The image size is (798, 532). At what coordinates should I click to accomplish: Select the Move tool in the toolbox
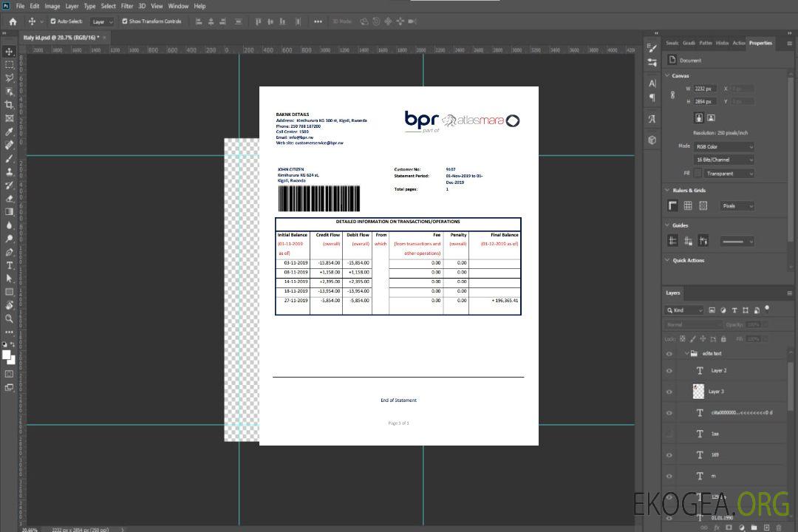(9, 52)
